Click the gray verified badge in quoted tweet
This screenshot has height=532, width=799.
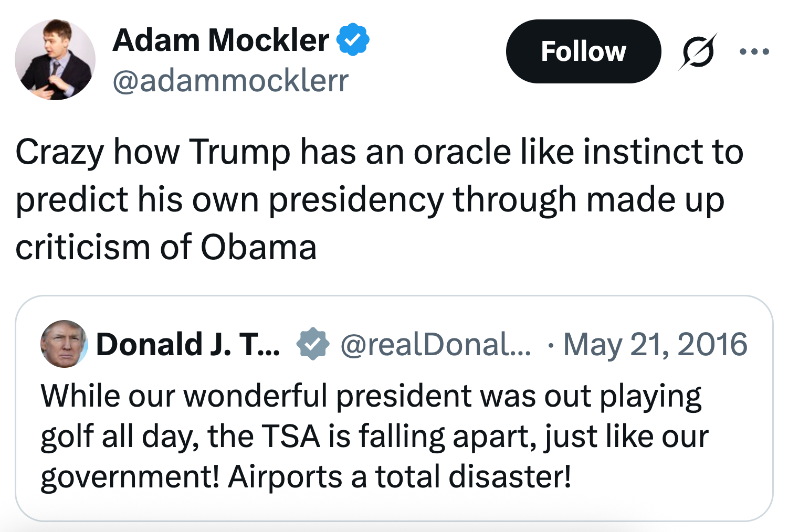pyautogui.click(x=312, y=344)
